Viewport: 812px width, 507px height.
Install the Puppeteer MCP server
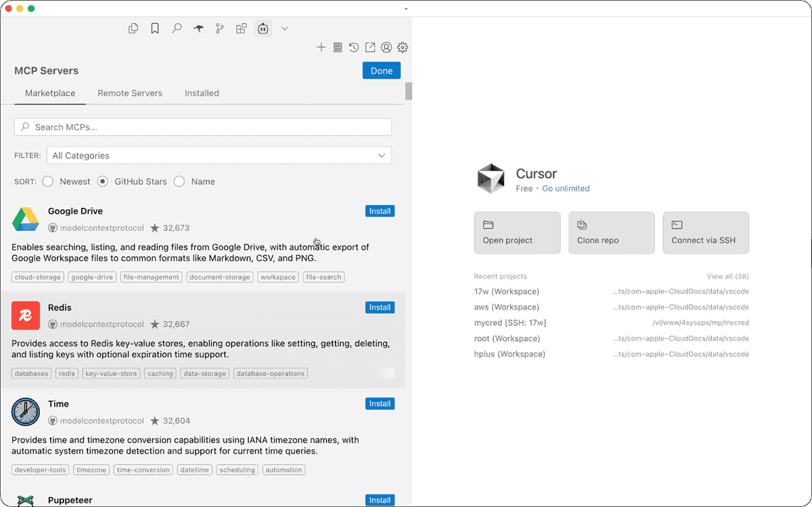click(380, 500)
